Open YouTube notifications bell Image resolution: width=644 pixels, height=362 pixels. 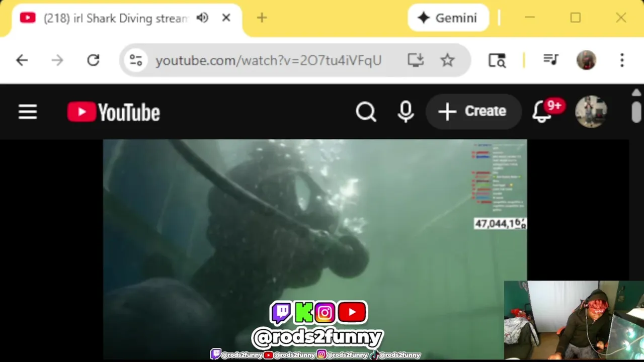tap(542, 111)
